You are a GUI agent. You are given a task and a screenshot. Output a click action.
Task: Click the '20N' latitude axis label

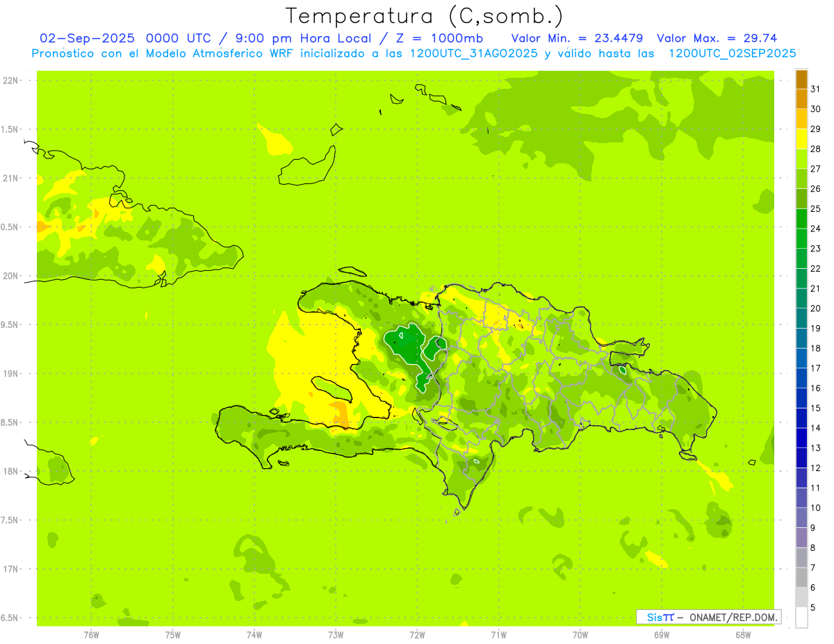(x=11, y=276)
